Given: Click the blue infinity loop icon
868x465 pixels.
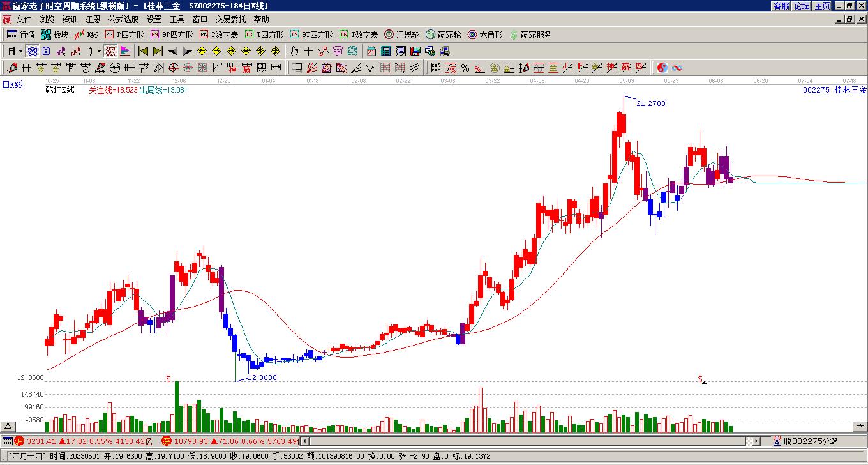Looking at the screenshot, I should pyautogui.click(x=677, y=68).
